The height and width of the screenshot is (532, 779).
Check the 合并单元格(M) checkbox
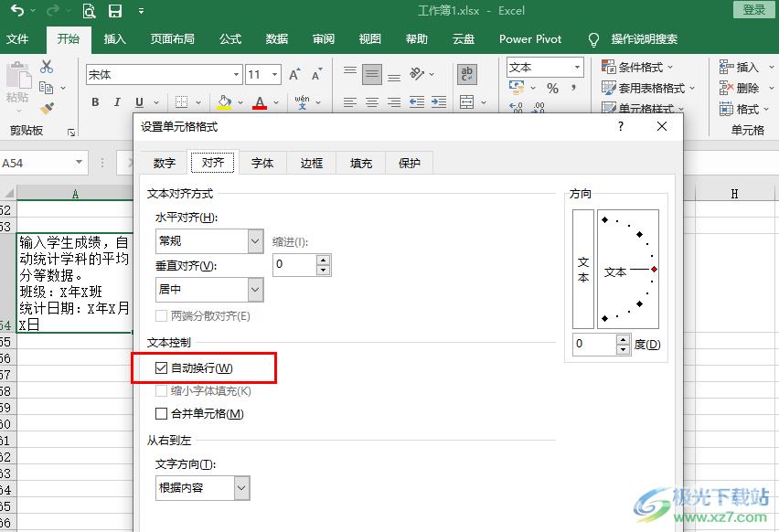click(161, 413)
